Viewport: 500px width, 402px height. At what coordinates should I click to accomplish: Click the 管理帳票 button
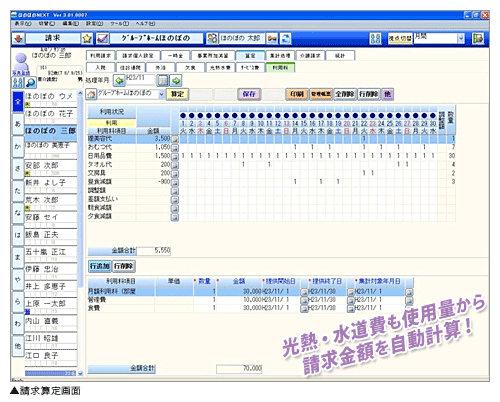point(321,94)
